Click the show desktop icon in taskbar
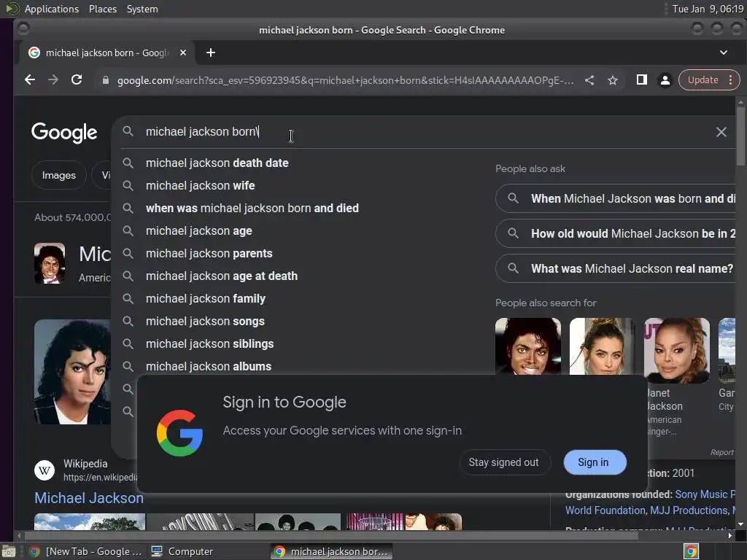The height and width of the screenshot is (560, 747). [9, 551]
